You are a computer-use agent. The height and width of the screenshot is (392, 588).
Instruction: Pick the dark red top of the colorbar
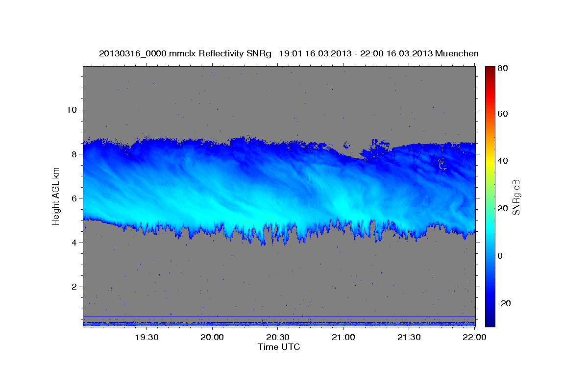490,69
